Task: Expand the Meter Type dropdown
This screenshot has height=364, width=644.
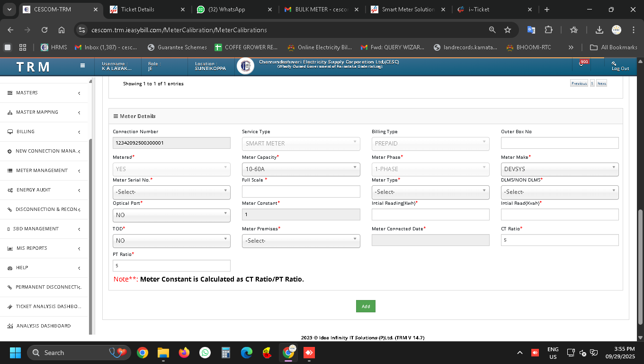Action: coord(430,192)
